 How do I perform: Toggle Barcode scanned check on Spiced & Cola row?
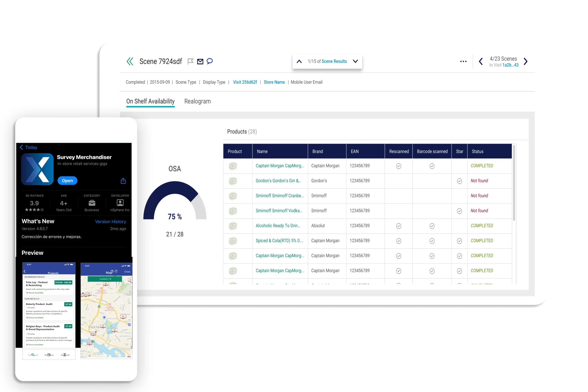point(432,241)
